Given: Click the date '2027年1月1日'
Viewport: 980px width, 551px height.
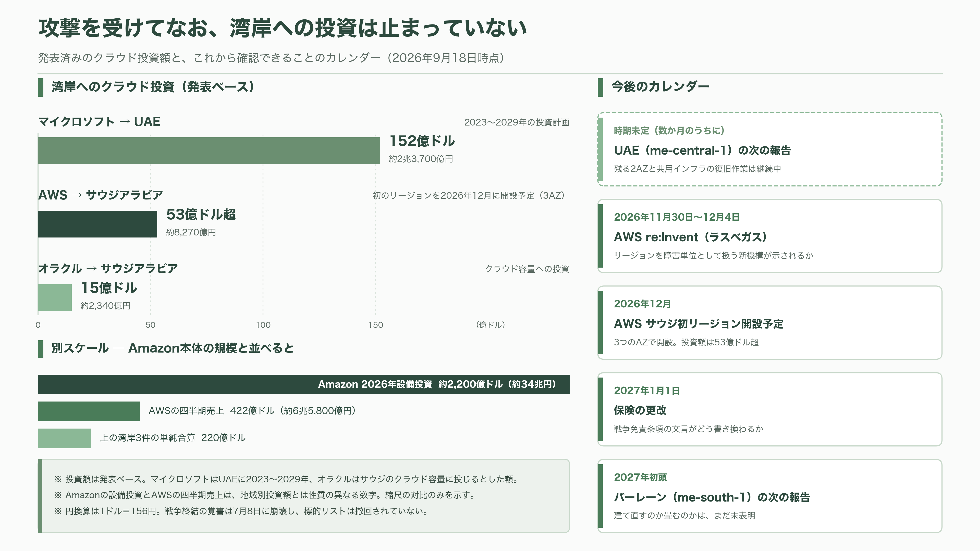Looking at the screenshot, I should 647,391.
